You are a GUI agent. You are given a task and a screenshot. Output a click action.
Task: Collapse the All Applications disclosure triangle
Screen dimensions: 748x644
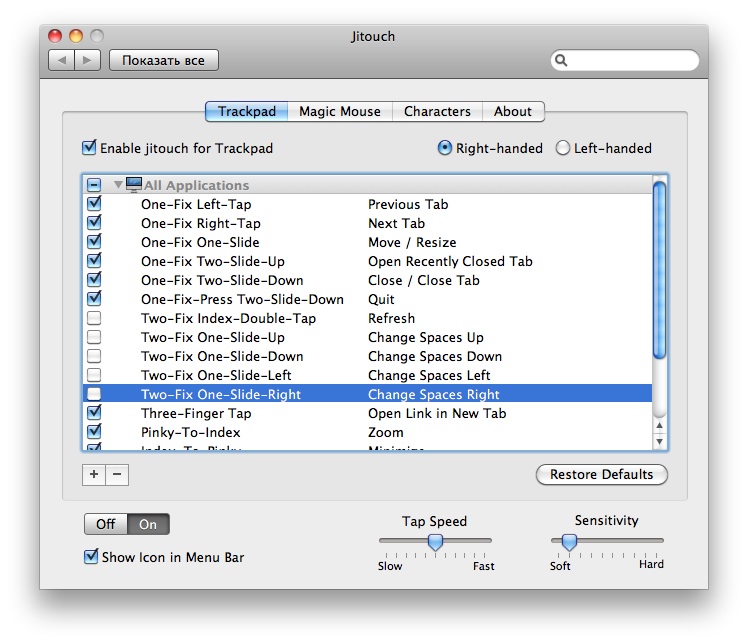118,185
